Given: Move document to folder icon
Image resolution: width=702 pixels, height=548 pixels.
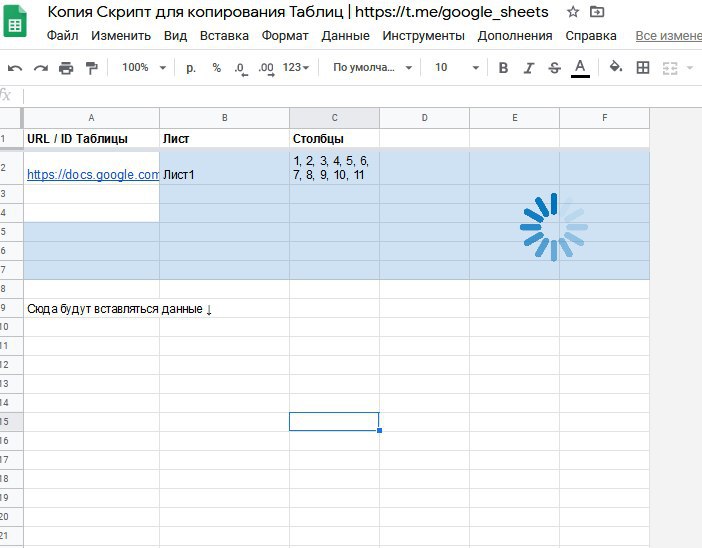Looking at the screenshot, I should (597, 12).
